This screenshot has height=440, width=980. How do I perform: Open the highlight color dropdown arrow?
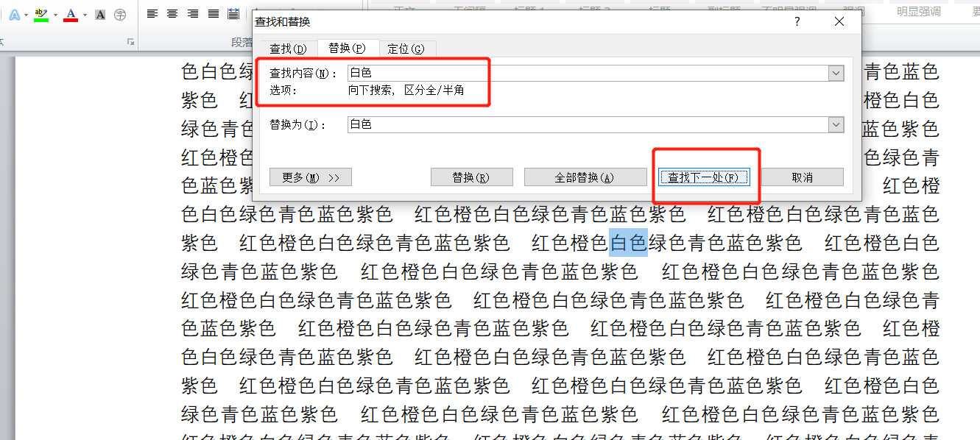pyautogui.click(x=55, y=15)
